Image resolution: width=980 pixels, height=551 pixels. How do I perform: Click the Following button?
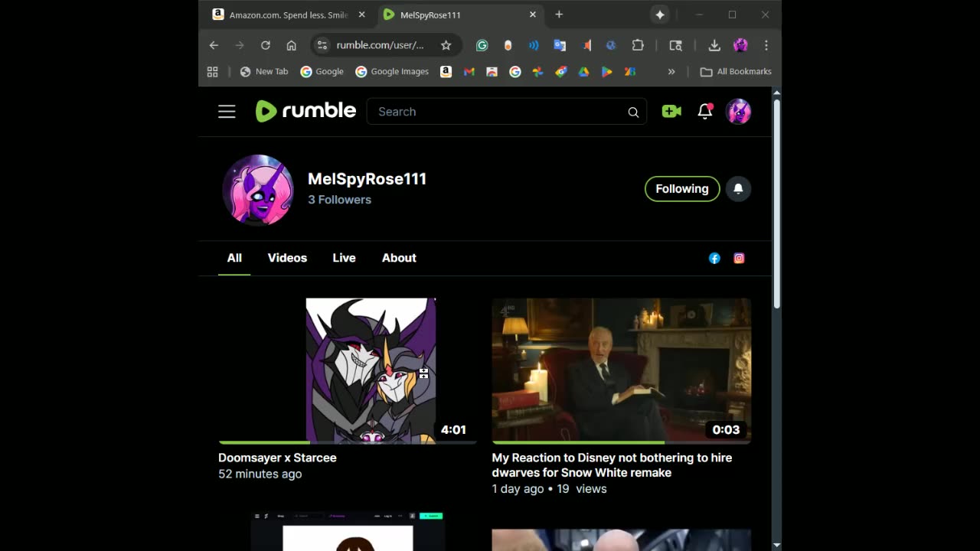(682, 189)
